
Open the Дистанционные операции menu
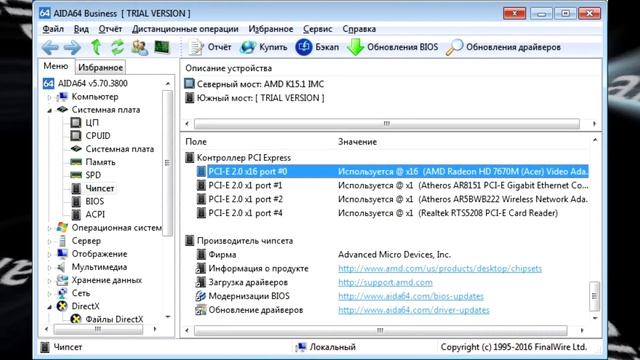185,29
